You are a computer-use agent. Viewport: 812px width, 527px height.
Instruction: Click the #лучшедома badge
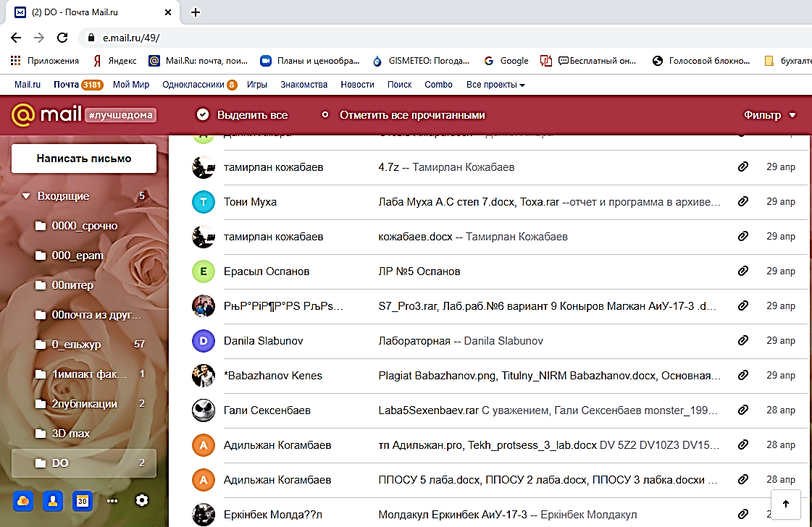tap(121, 115)
